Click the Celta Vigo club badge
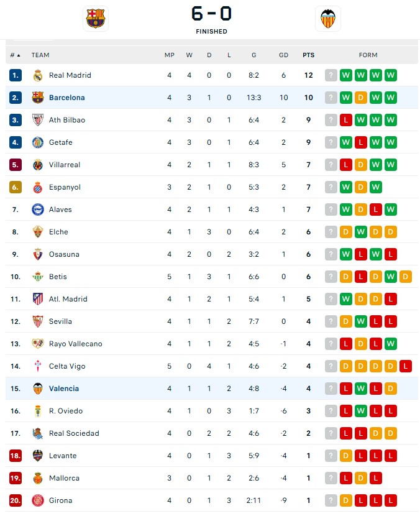Viewport: 420px width, 516px height. pyautogui.click(x=38, y=366)
